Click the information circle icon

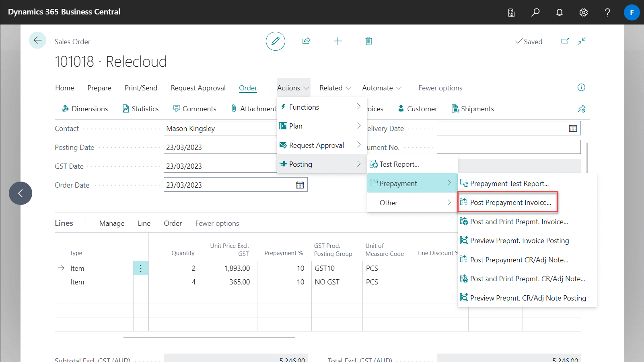pos(581,87)
